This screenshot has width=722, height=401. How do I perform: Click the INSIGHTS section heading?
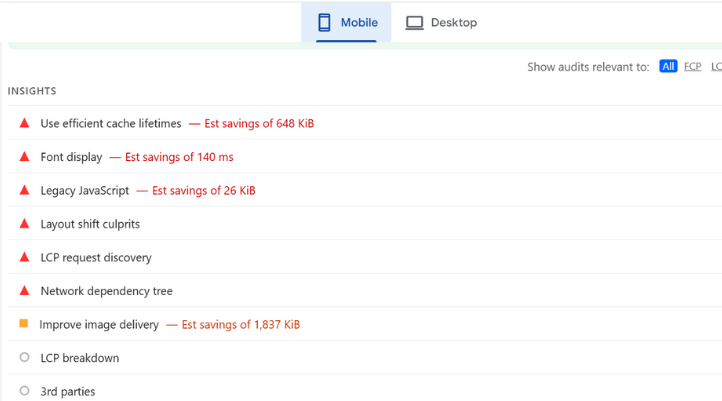[32, 91]
